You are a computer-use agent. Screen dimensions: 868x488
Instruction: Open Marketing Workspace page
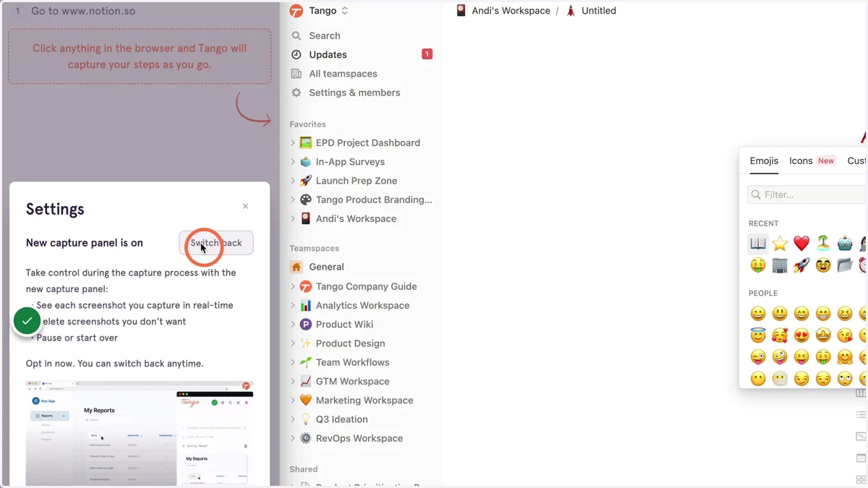pos(364,400)
